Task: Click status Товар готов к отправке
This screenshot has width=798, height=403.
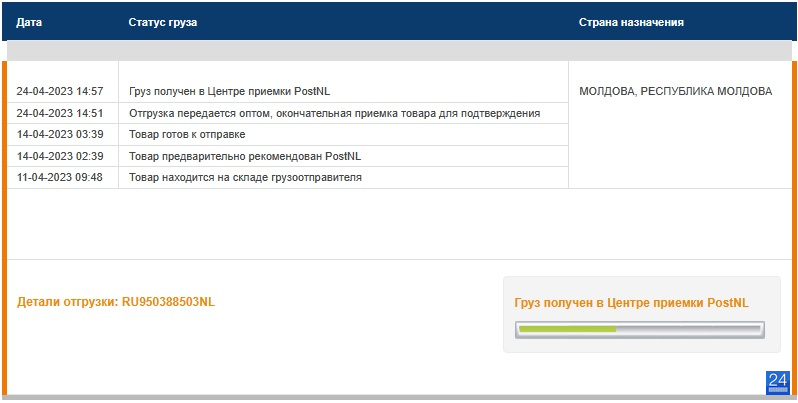Action: point(187,135)
